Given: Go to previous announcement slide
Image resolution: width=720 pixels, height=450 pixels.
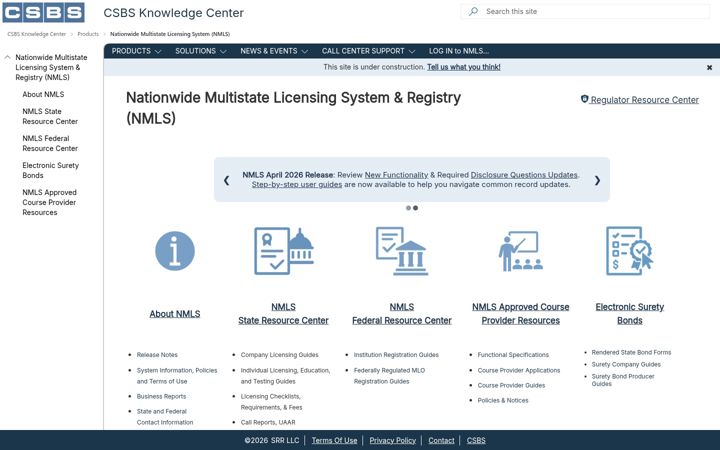Looking at the screenshot, I should [x=226, y=180].
